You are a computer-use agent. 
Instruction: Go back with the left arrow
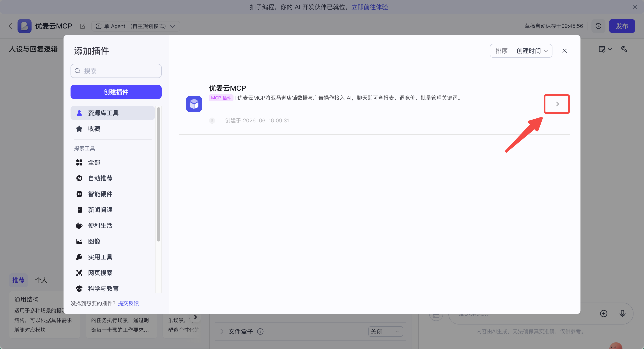[10, 26]
